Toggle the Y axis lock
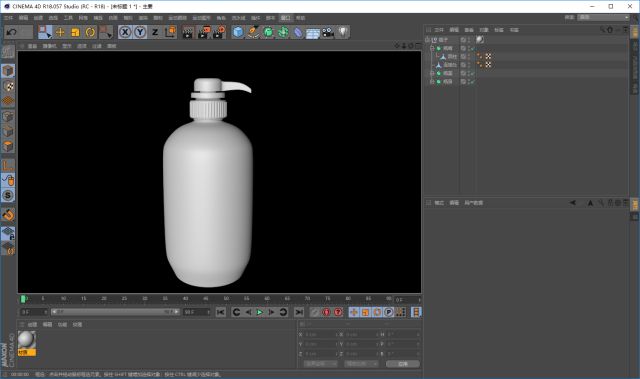This screenshot has height=379, width=640. point(140,32)
